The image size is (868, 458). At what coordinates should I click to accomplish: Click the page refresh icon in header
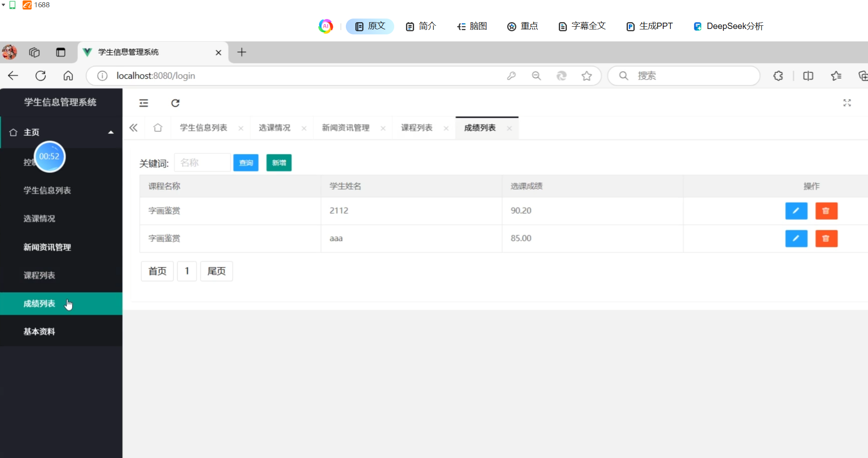tap(175, 103)
